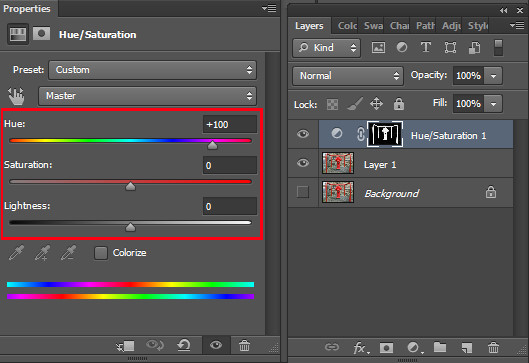Lock image pixels with brush icon
Viewport: 529px width, 363px height.
[355, 104]
